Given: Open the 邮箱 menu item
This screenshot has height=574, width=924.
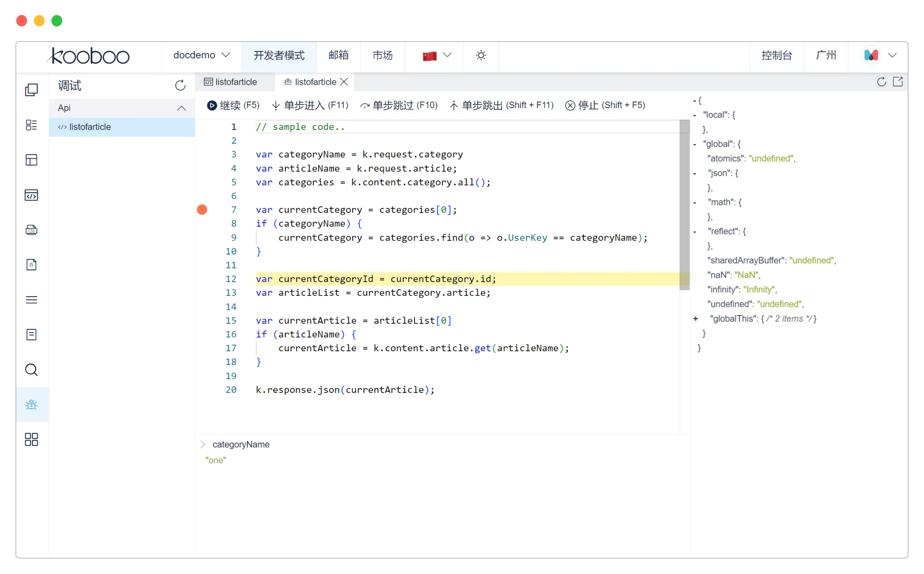Looking at the screenshot, I should (338, 56).
